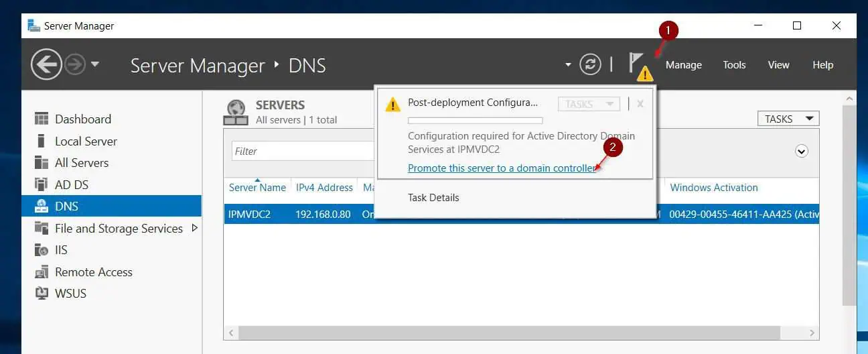This screenshot has height=354, width=868.
Task: Dismiss the notification with the X
Action: 640,104
